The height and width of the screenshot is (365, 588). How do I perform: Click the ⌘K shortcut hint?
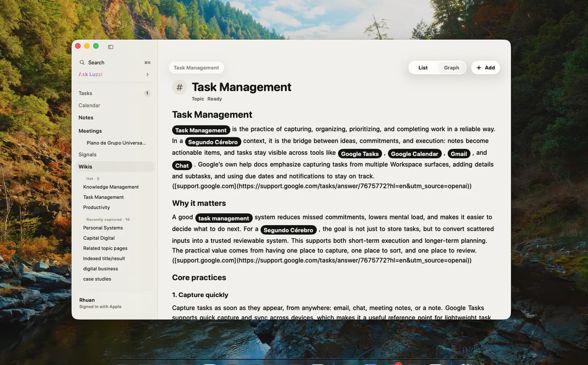pos(147,62)
